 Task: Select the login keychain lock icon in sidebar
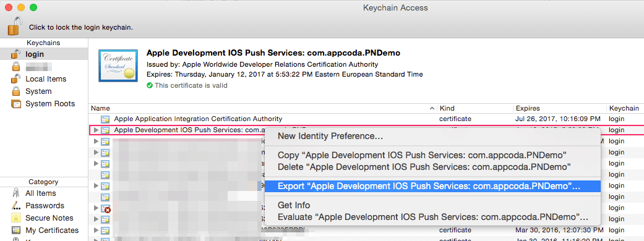[x=15, y=54]
